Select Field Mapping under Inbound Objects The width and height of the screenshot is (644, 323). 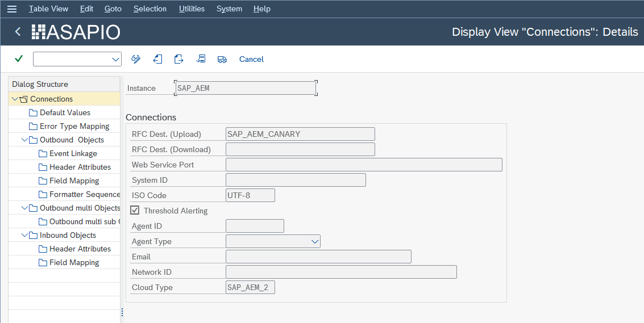pos(74,262)
